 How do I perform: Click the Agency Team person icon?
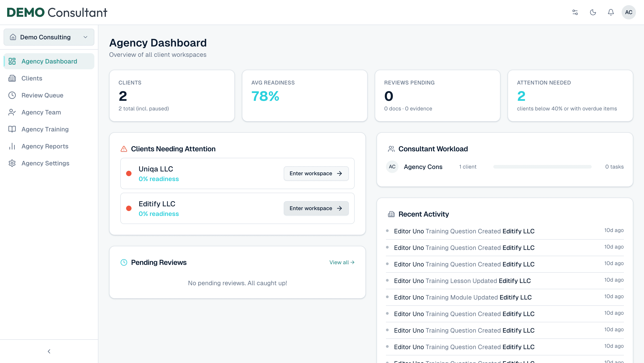tap(12, 112)
